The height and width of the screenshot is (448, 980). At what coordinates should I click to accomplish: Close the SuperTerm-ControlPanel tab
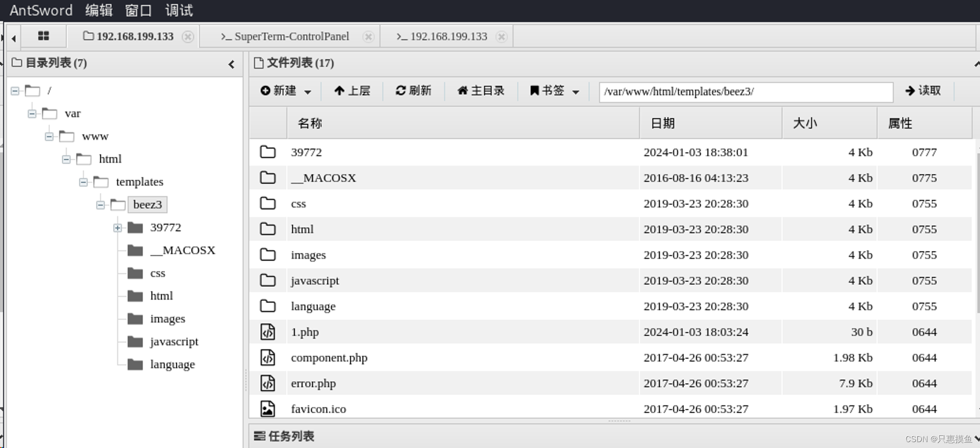tap(368, 37)
